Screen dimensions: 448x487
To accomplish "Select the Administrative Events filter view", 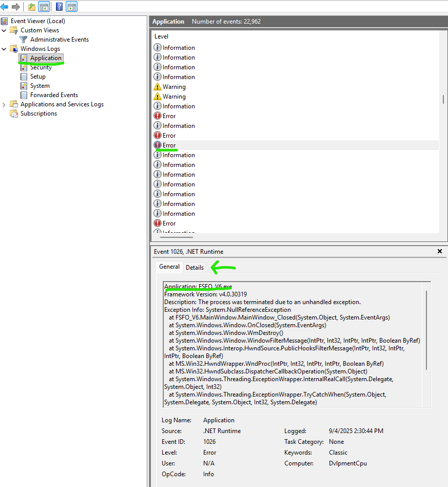I will [x=59, y=40].
